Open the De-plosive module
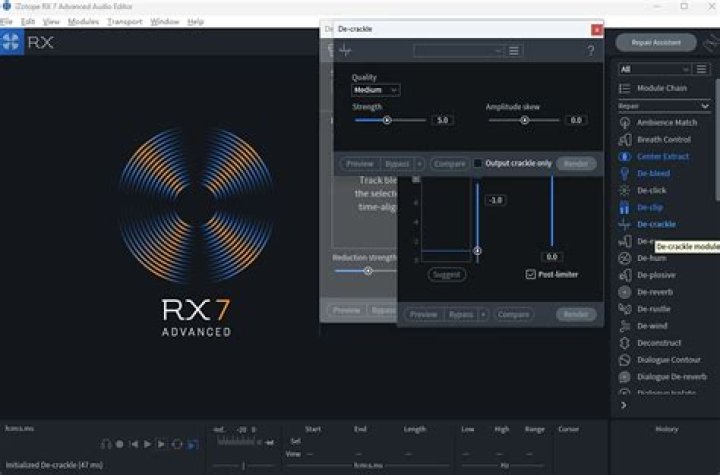Screen dimensions: 720x475 tap(657, 275)
